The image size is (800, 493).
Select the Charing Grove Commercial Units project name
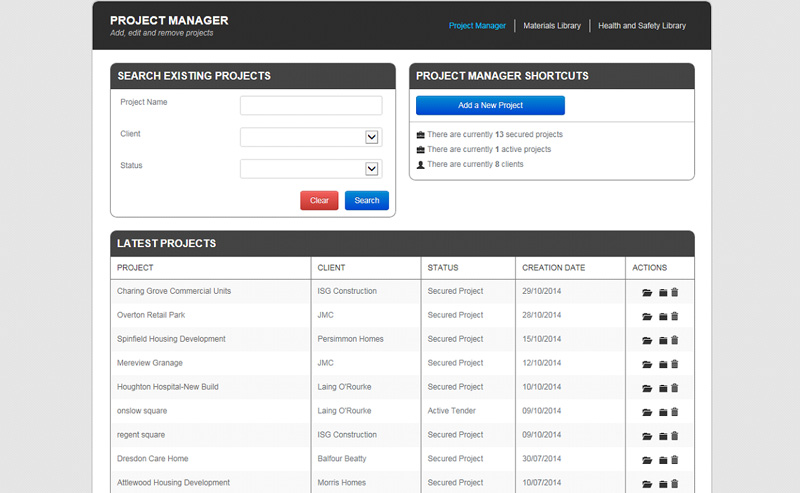[x=174, y=291]
